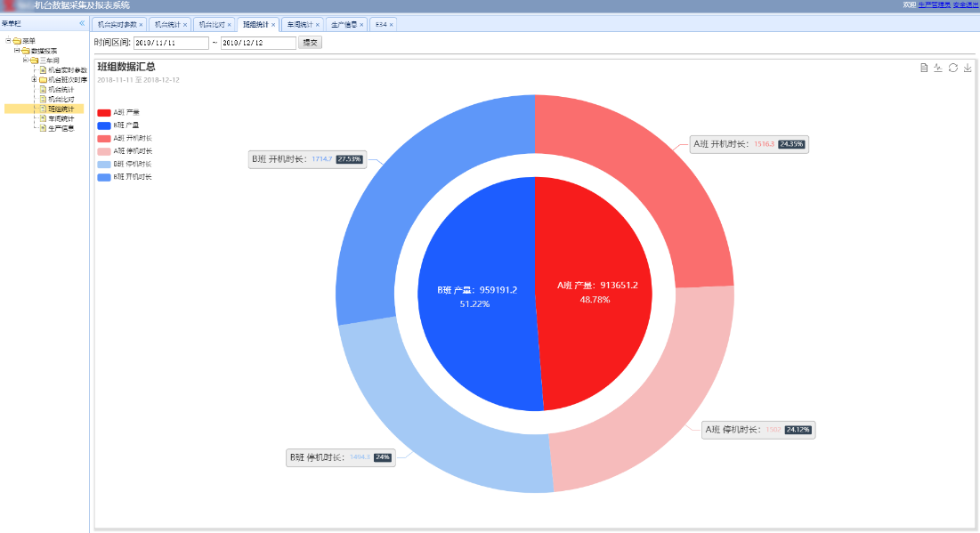Switch to the 车间统计 tab

point(299,25)
